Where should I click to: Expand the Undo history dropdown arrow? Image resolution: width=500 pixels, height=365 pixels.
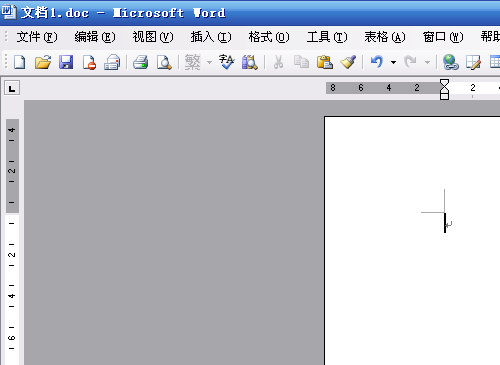(394, 62)
